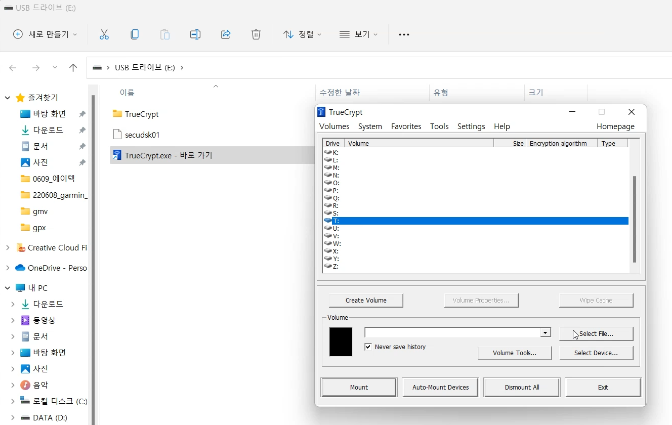Click the Up arrow navigation icon
This screenshot has height=425, width=672.
[x=73, y=68]
